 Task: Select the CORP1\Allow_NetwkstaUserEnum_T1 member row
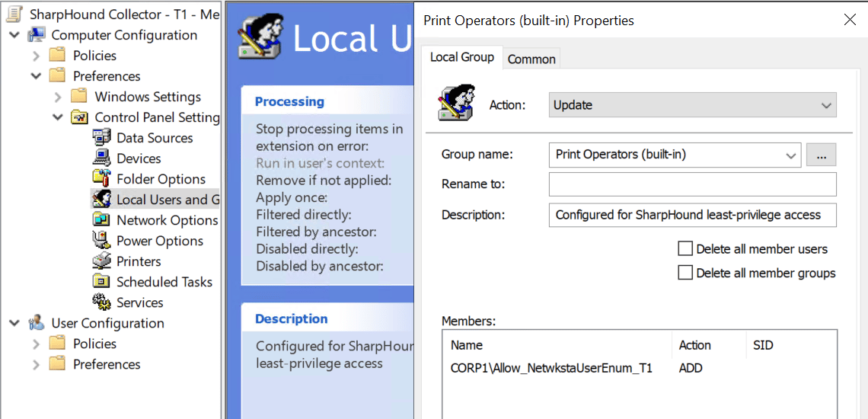[640, 368]
